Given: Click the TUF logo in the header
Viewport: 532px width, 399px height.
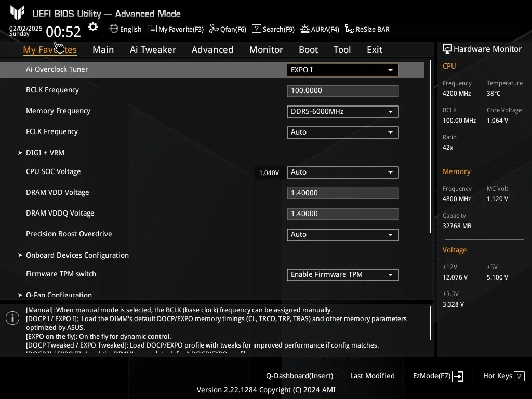Looking at the screenshot, I should (x=17, y=12).
